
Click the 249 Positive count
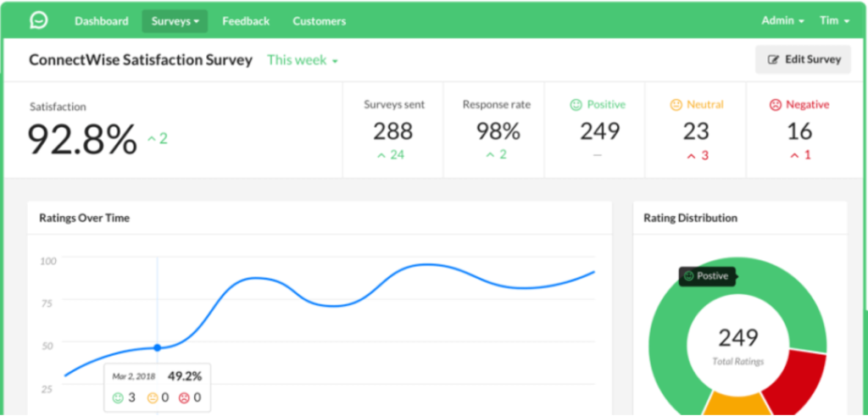point(600,131)
